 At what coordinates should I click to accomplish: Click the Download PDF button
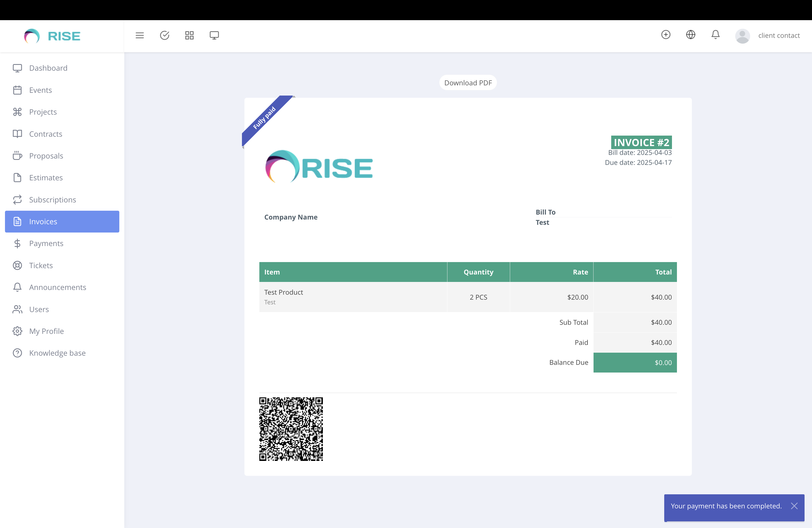[468, 83]
